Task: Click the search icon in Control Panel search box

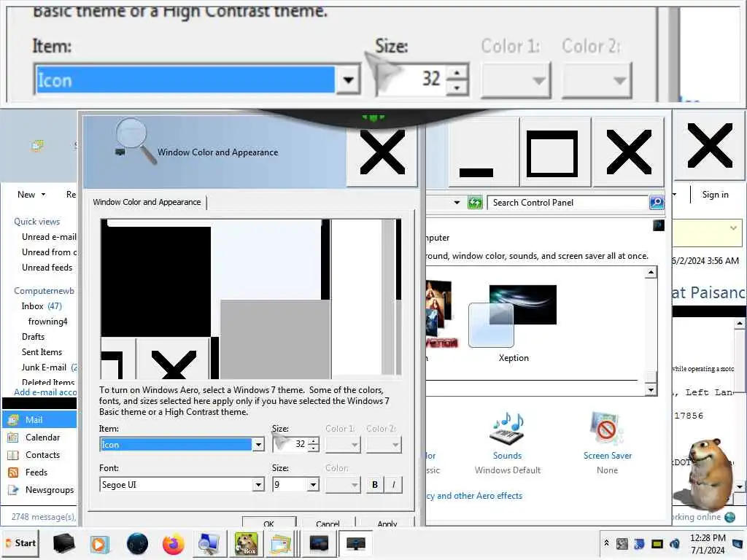Action: tap(657, 203)
